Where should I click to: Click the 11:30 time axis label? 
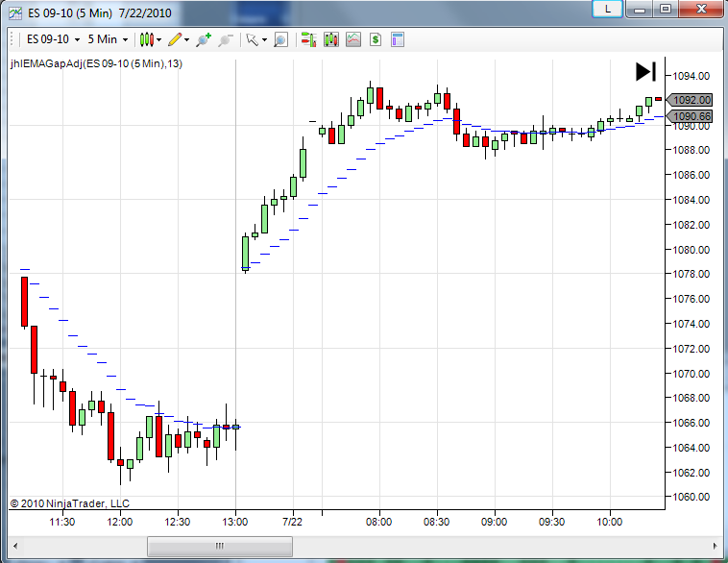tap(62, 522)
